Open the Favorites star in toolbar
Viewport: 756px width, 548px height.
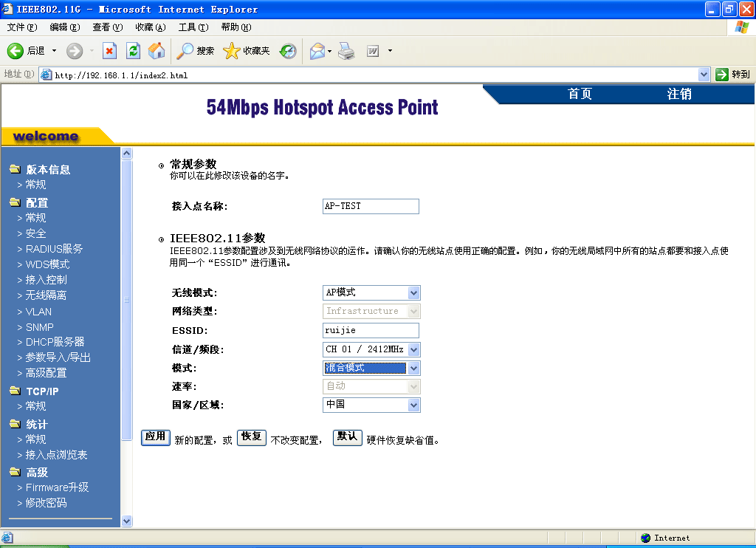pyautogui.click(x=232, y=51)
